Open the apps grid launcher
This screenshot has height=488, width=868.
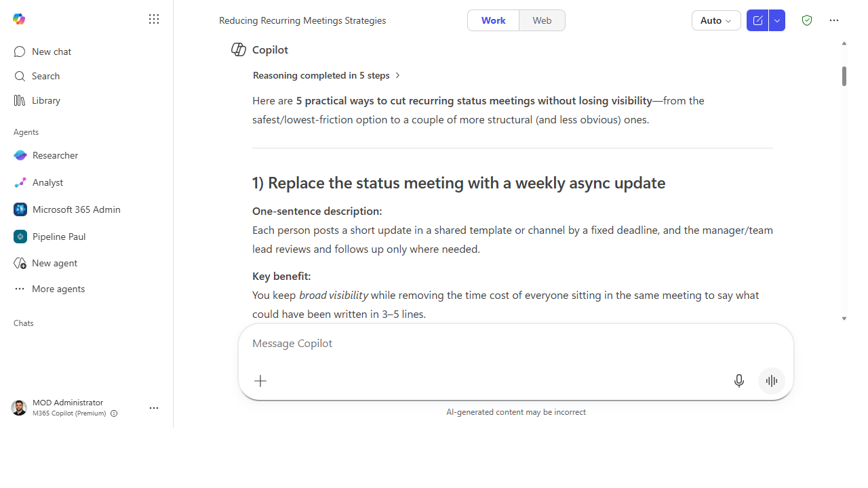tap(154, 19)
